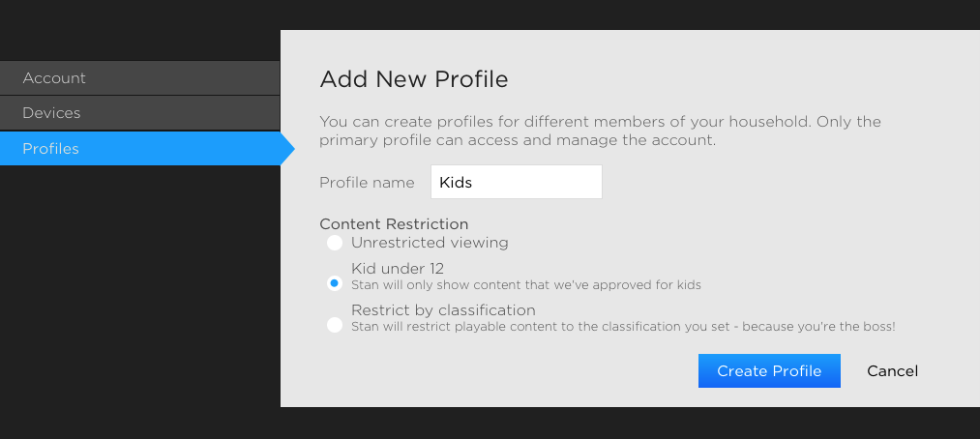Click the "Kids" text in name field
This screenshot has height=439, width=980.
(x=455, y=182)
